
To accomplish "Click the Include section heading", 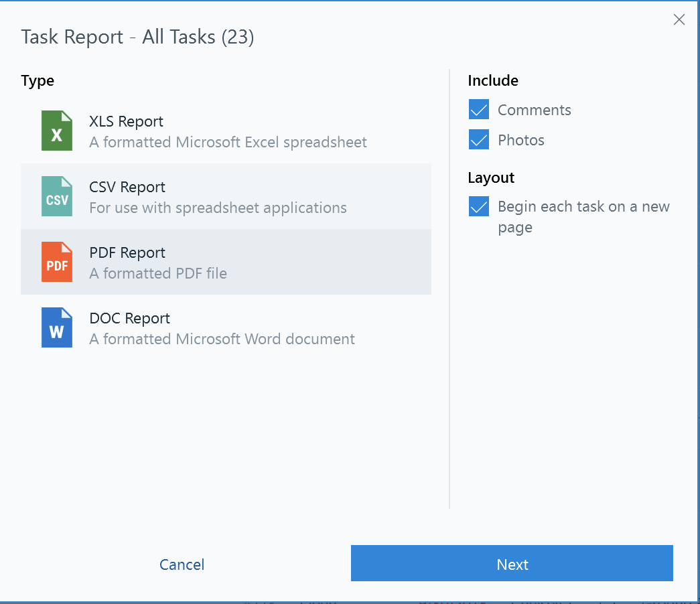I will tap(493, 80).
